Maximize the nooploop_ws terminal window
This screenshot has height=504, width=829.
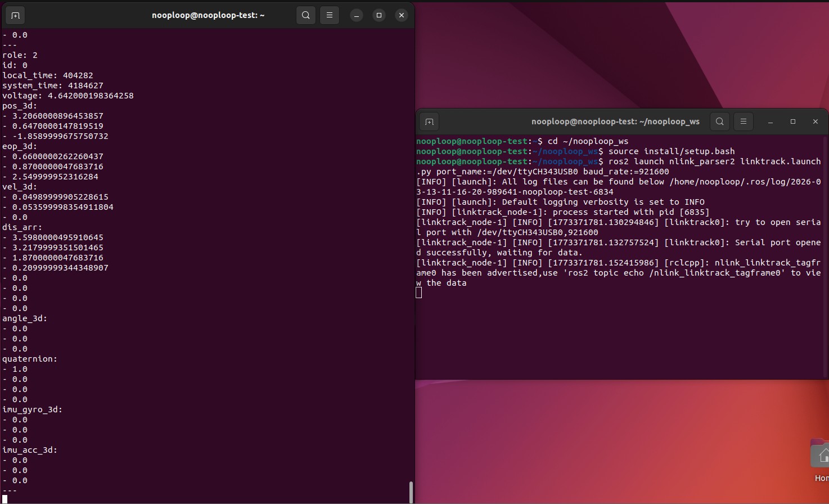pyautogui.click(x=793, y=121)
